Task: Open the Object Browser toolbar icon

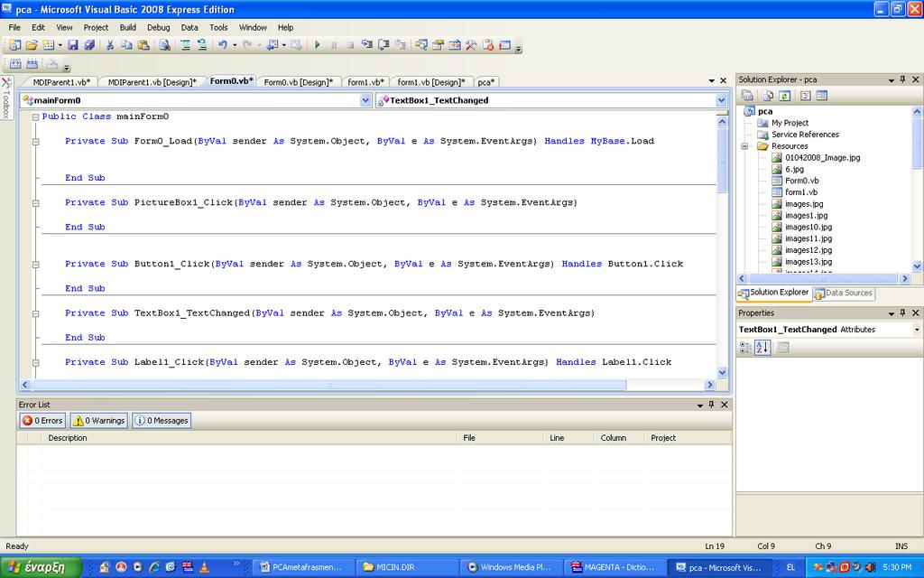Action: 455,45
